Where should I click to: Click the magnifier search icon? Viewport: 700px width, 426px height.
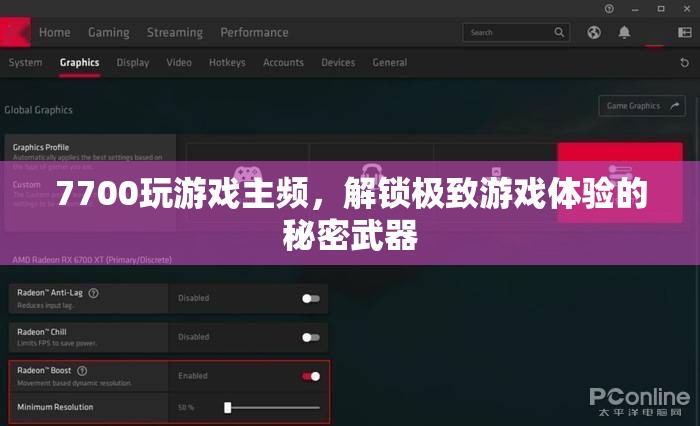(x=559, y=33)
